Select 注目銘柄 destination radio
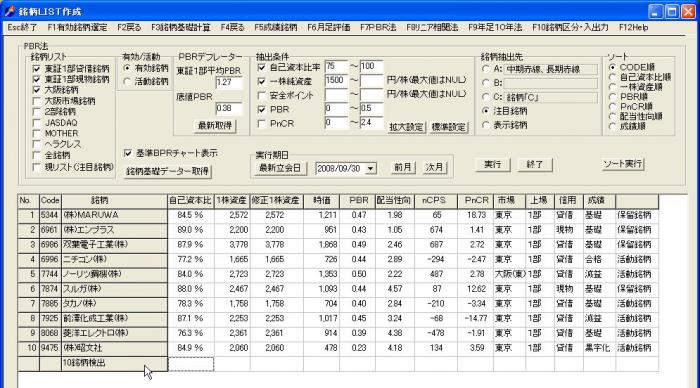700x388 pixels. click(x=486, y=111)
